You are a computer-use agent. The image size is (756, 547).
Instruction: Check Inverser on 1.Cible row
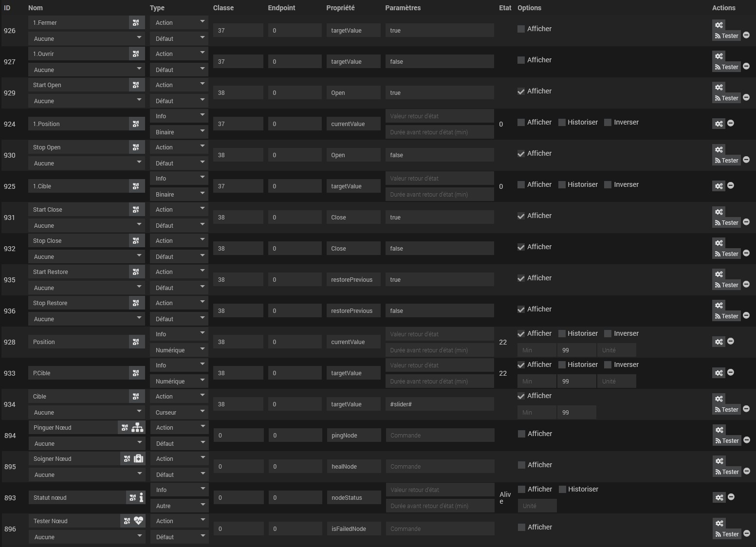[608, 184]
